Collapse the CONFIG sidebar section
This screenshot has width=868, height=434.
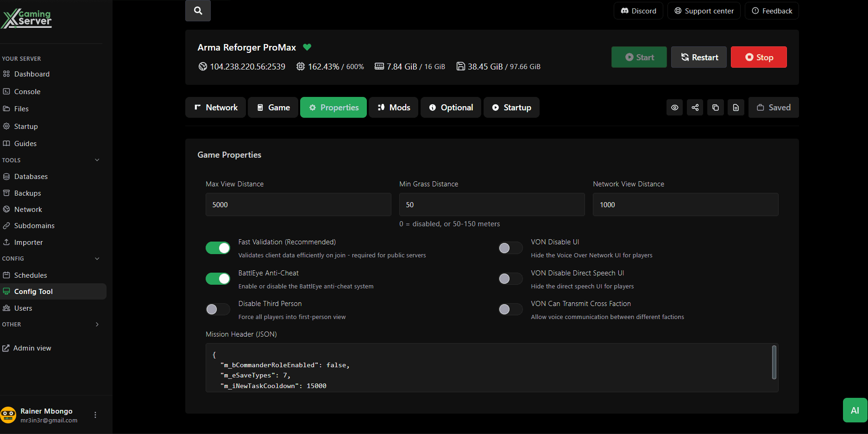point(97,258)
